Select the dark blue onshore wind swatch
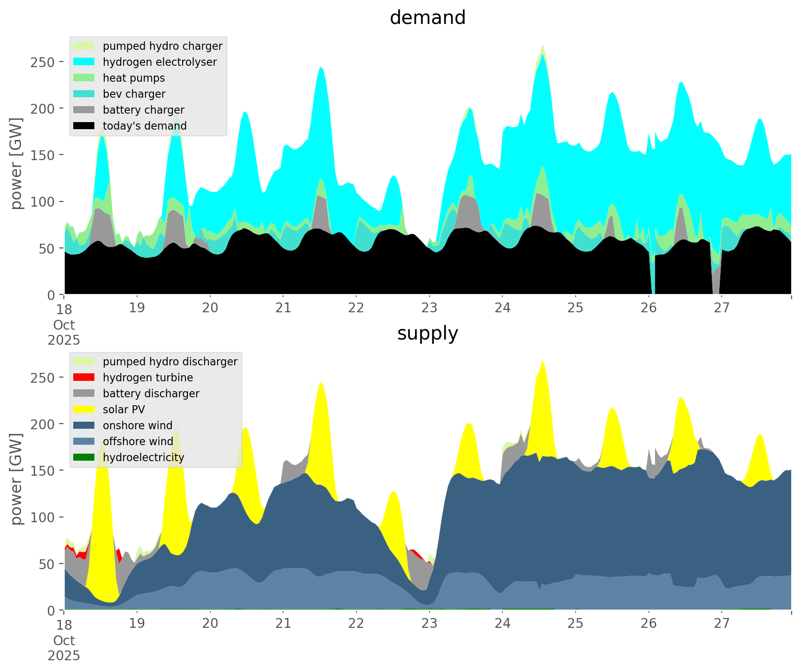 pyautogui.click(x=85, y=425)
